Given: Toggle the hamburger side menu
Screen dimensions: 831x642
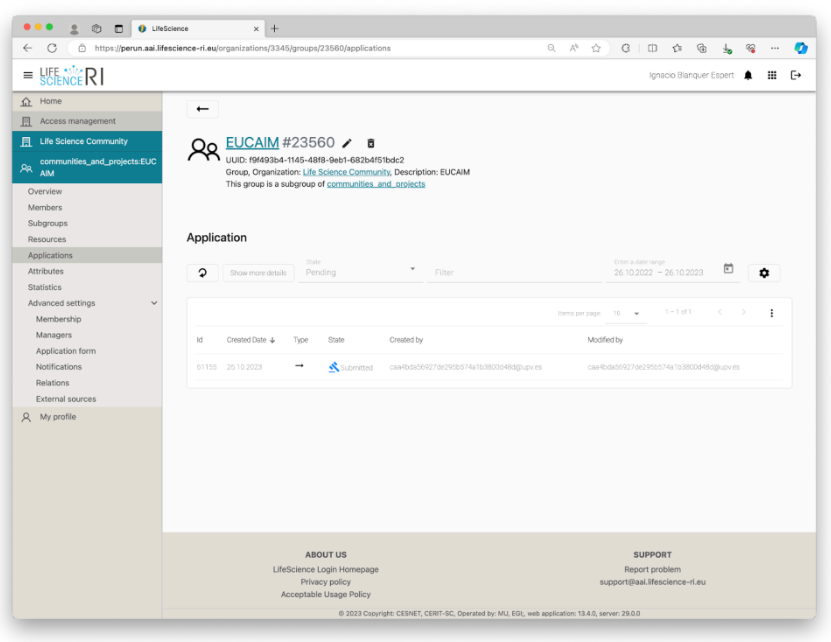Looking at the screenshot, I should point(28,76).
